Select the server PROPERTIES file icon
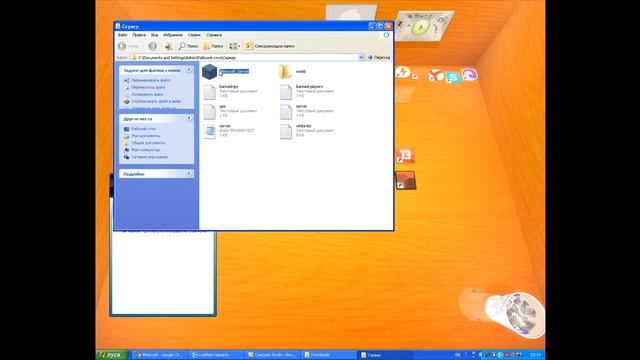Screen dimensions: 640x360 [x=209, y=131]
